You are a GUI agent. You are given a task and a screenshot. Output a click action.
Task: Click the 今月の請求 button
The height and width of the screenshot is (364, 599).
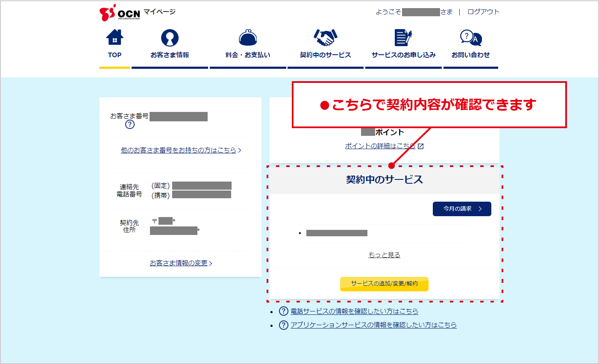click(462, 208)
